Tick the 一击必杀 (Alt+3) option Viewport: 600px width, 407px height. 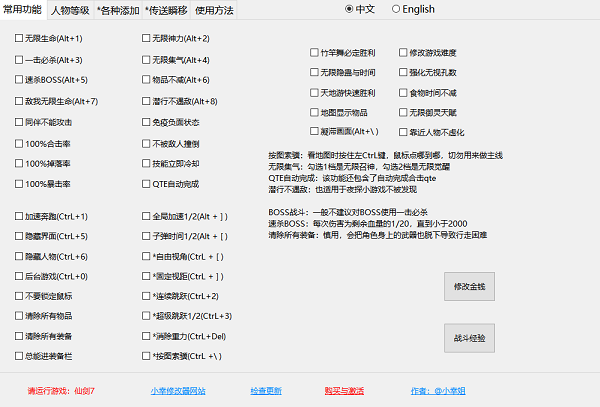tap(20, 59)
